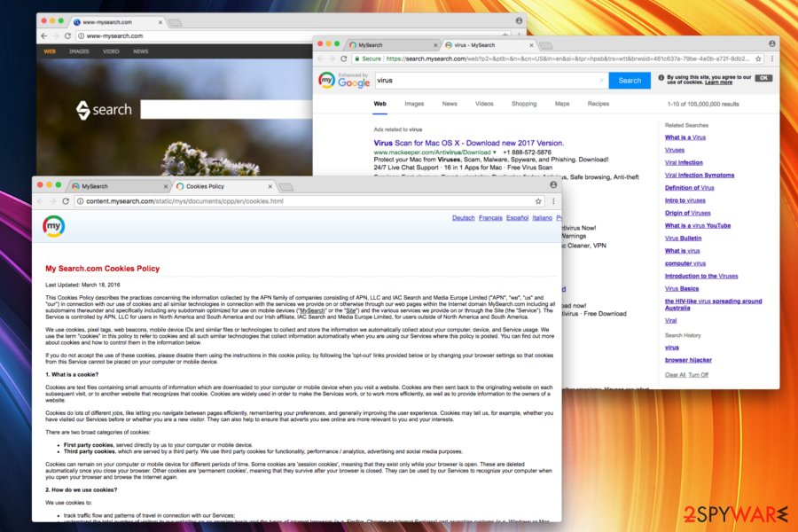Click the 'computer virus' related search
This screenshot has width=798, height=532.
685,263
